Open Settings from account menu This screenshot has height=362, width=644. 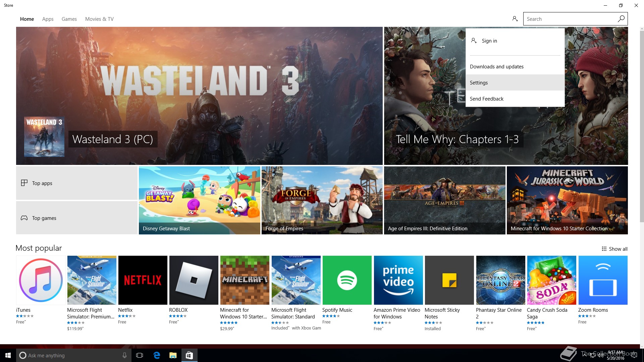pos(515,82)
